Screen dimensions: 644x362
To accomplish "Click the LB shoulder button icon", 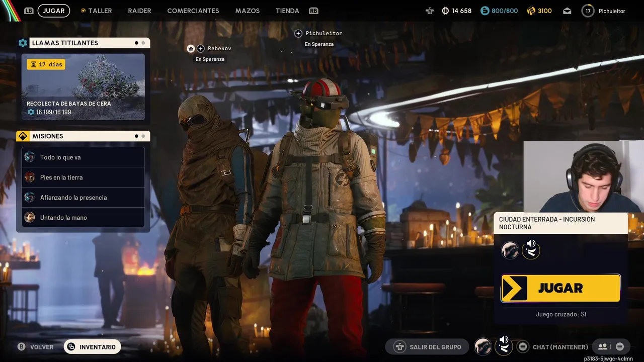I will pyautogui.click(x=29, y=11).
